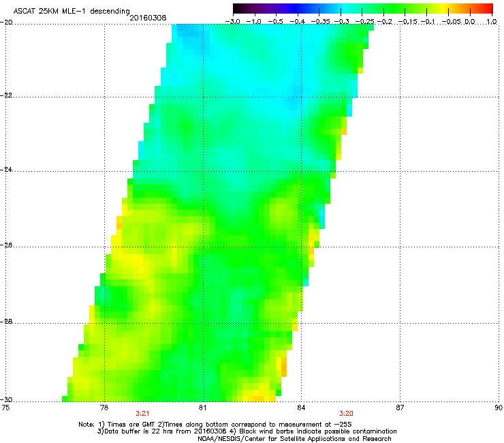Image resolution: width=504 pixels, height=443 pixels.
Task: Click the latitude axis label -26
Action: [x=6, y=245]
